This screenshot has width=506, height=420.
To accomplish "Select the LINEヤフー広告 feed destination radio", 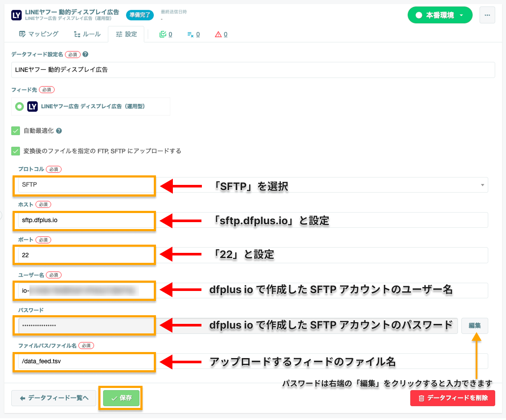I will [x=19, y=107].
